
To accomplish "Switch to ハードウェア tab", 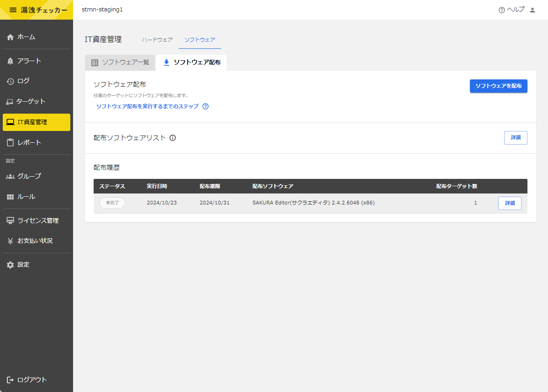I will 157,40.
